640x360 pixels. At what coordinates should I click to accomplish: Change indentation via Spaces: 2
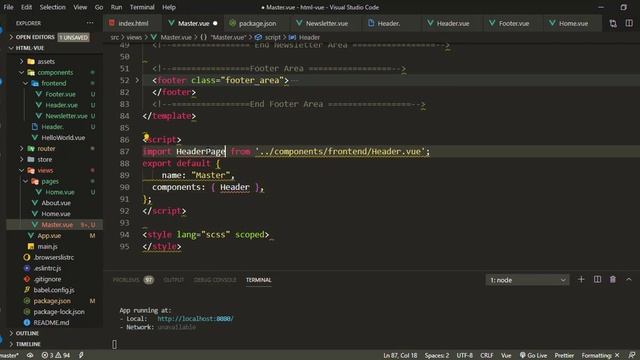(x=437, y=356)
